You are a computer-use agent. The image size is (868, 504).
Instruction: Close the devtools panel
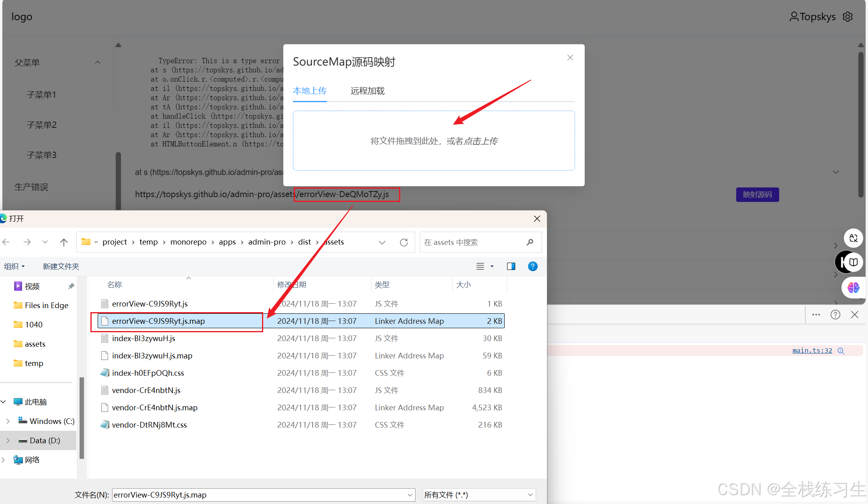855,315
